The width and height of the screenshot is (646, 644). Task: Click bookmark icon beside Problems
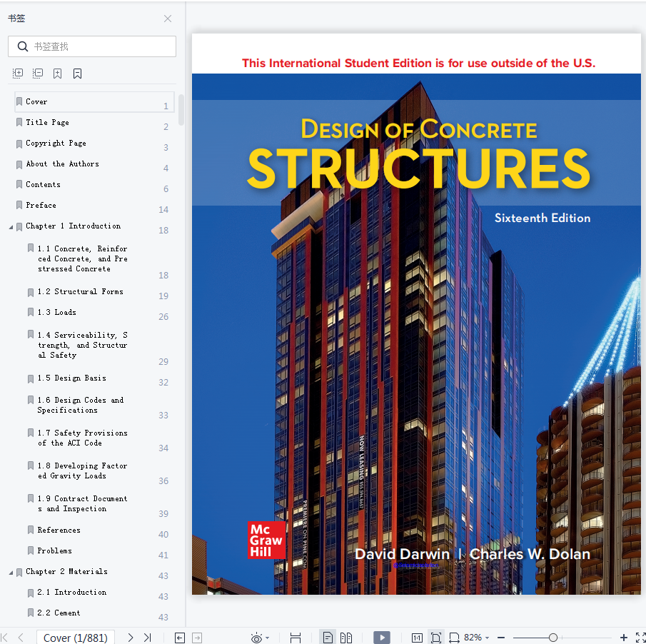point(31,550)
